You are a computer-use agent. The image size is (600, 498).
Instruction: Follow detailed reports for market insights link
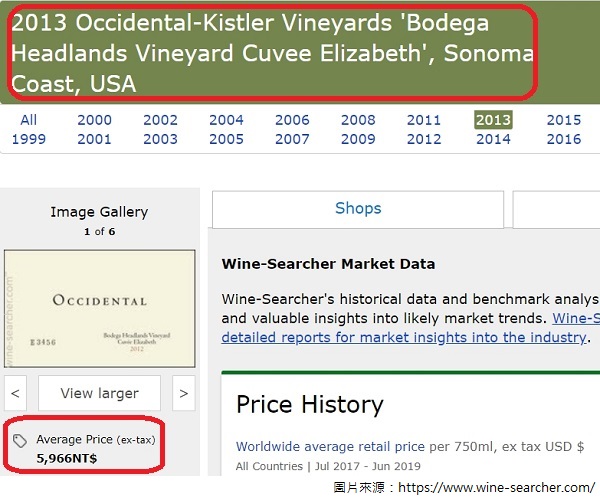tap(404, 337)
